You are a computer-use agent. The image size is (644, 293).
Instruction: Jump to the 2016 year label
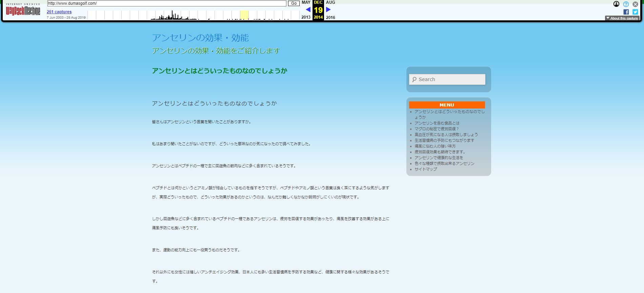330,17
